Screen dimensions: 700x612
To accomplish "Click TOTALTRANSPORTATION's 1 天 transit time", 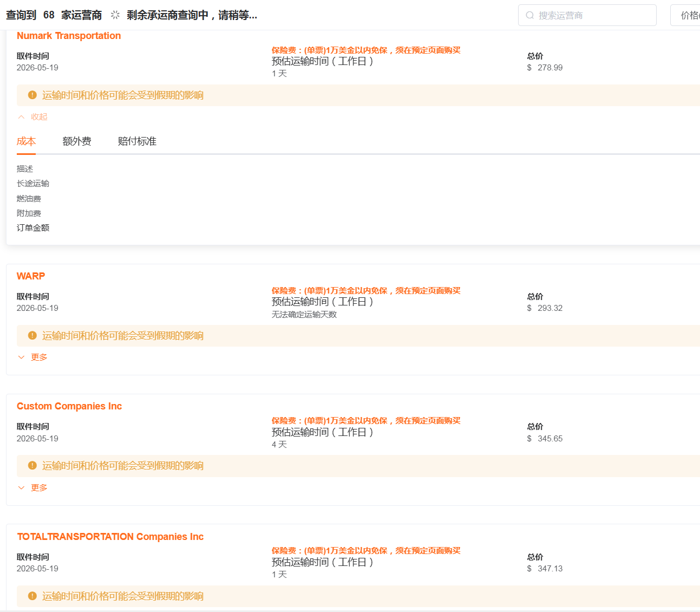I will 279,575.
